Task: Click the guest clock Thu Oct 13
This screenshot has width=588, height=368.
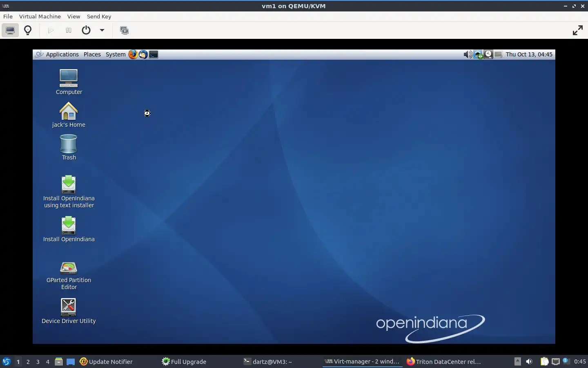Action: (x=529, y=54)
